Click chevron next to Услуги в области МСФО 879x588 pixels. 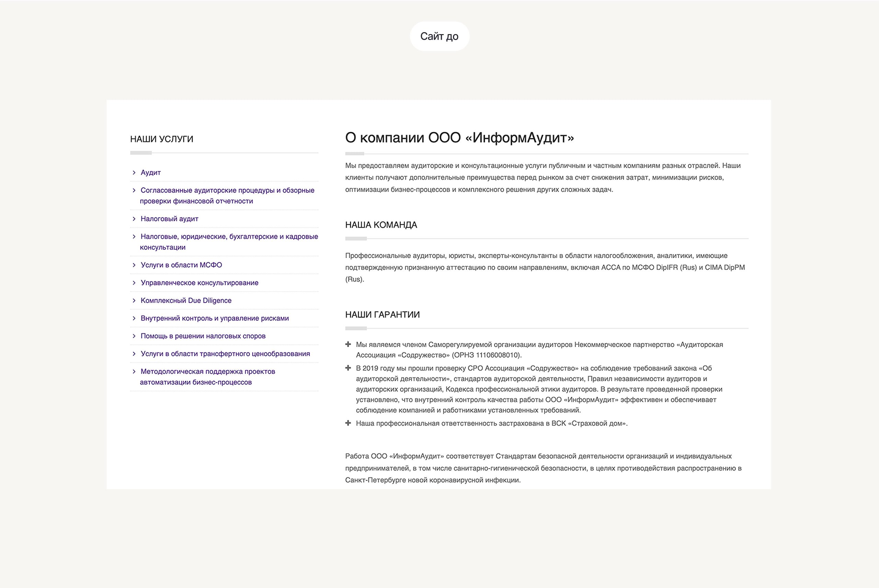pyautogui.click(x=134, y=265)
